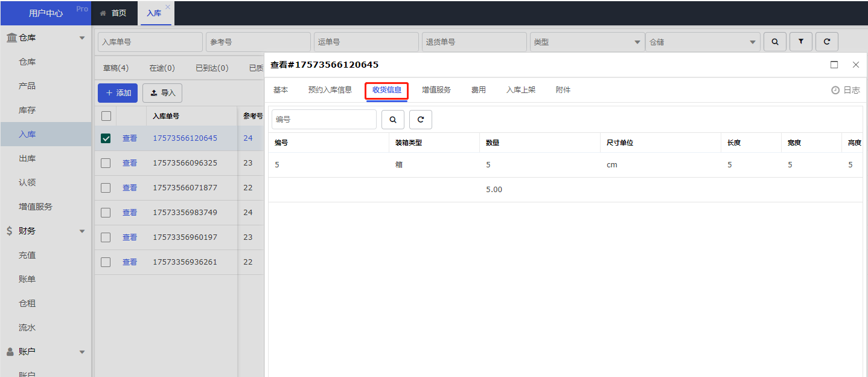Switch to the 附件 tab
Screen dimensions: 868x377
pyautogui.click(x=563, y=90)
